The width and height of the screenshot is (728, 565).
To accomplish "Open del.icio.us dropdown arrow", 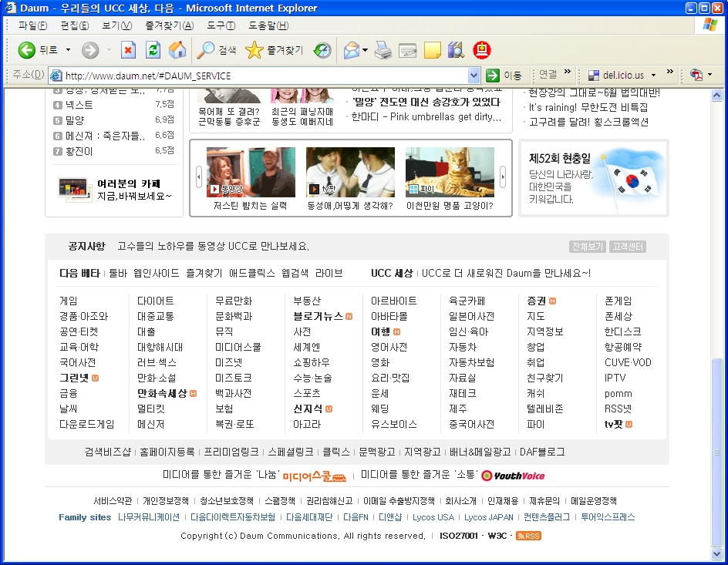I will 654,75.
